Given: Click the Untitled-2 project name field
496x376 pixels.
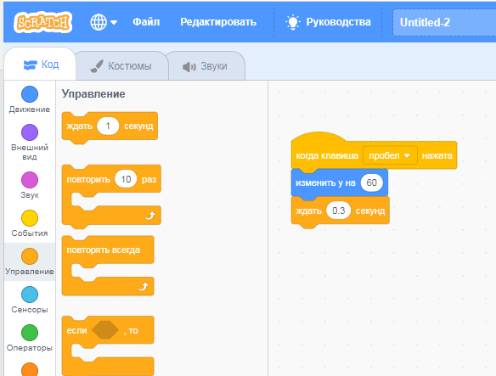Looking at the screenshot, I should tap(444, 22).
